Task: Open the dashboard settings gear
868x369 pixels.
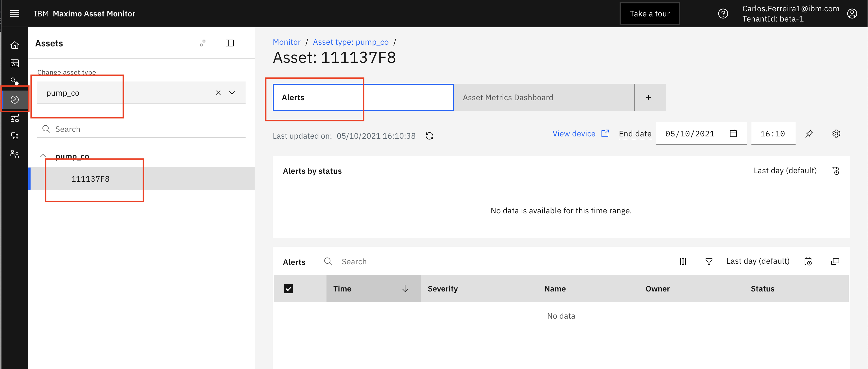Action: click(x=836, y=134)
